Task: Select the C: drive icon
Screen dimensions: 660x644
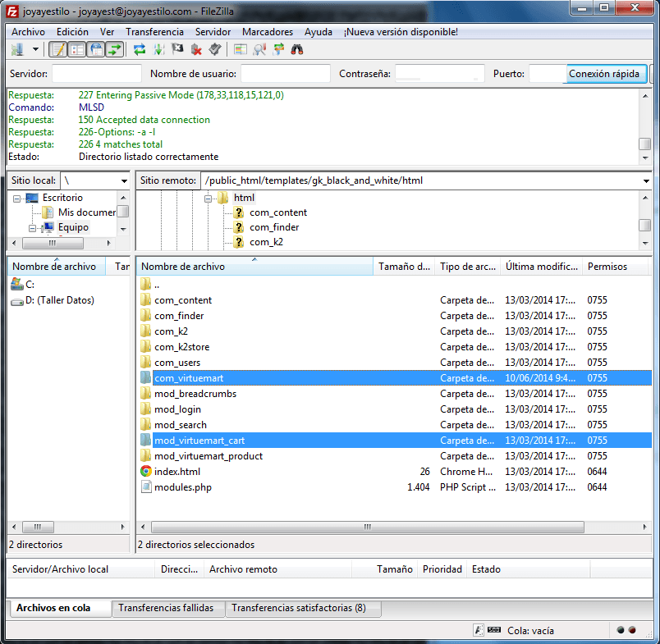Action: click(x=17, y=285)
